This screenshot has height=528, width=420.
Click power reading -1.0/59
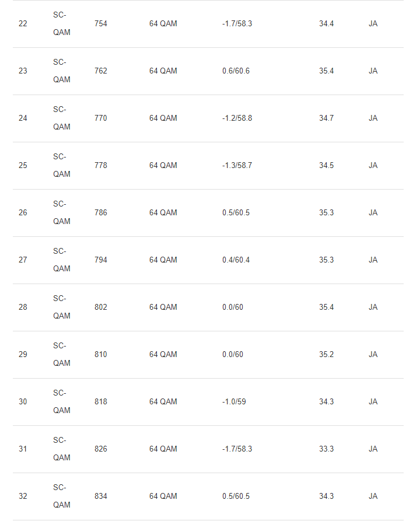click(234, 402)
